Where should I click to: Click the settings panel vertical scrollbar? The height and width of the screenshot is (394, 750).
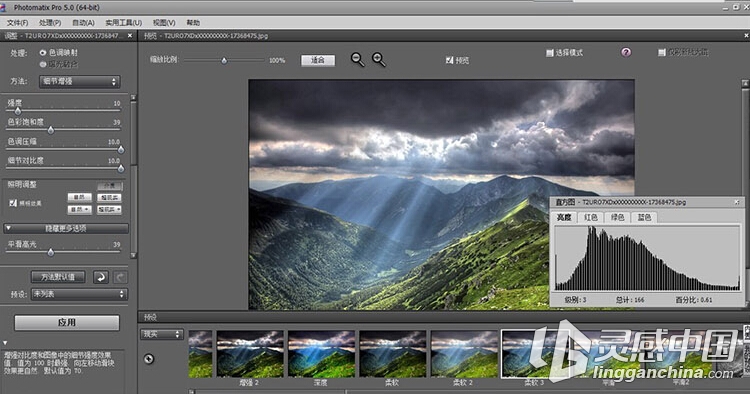133,177
